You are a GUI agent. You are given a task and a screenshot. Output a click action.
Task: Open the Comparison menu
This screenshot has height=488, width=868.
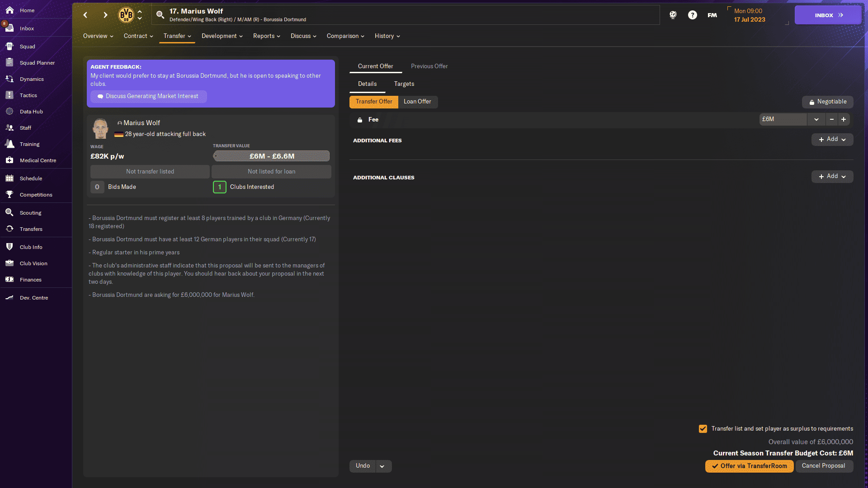[x=345, y=36]
